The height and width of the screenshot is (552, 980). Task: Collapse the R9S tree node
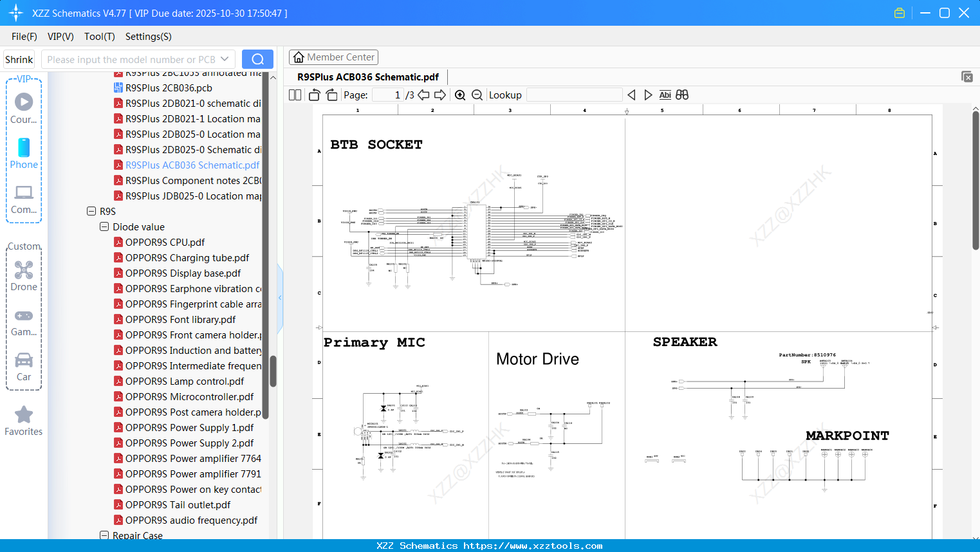coord(90,211)
